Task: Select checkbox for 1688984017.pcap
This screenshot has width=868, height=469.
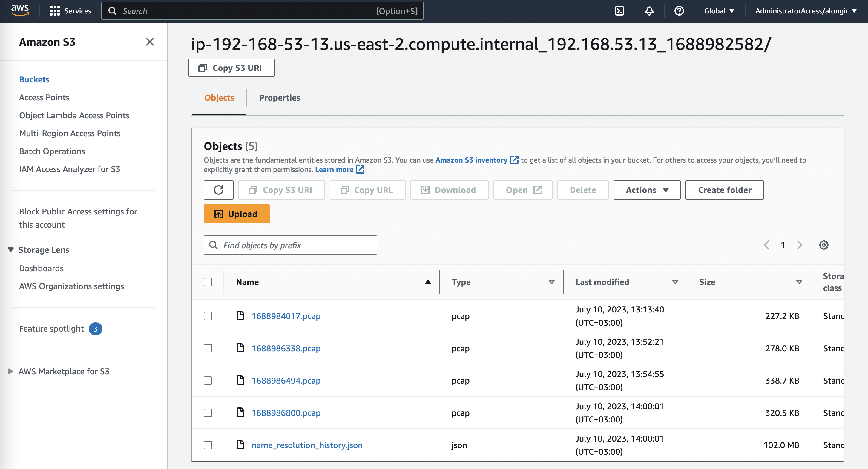Action: tap(208, 316)
